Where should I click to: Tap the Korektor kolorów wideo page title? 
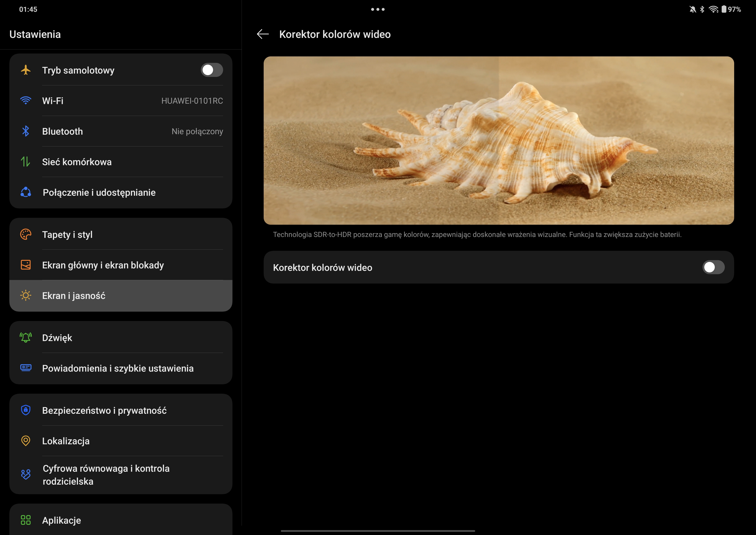point(335,34)
